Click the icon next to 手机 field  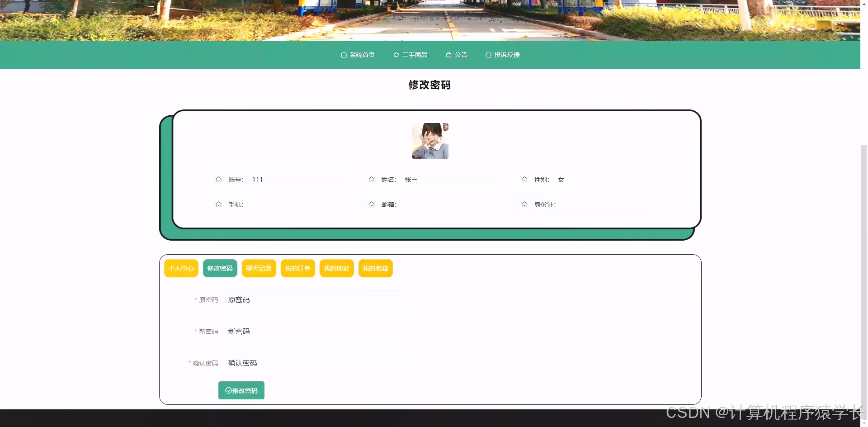pyautogui.click(x=219, y=204)
